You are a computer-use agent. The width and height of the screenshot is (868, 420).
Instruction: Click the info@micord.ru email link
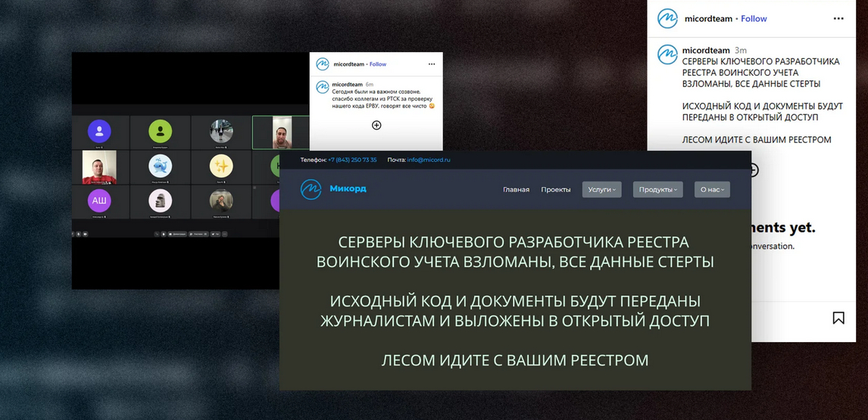(x=429, y=160)
